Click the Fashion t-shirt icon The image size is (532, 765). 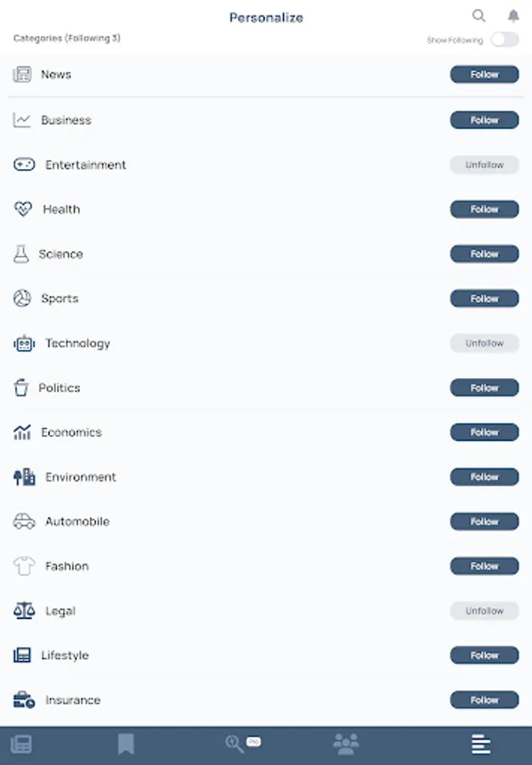(24, 566)
